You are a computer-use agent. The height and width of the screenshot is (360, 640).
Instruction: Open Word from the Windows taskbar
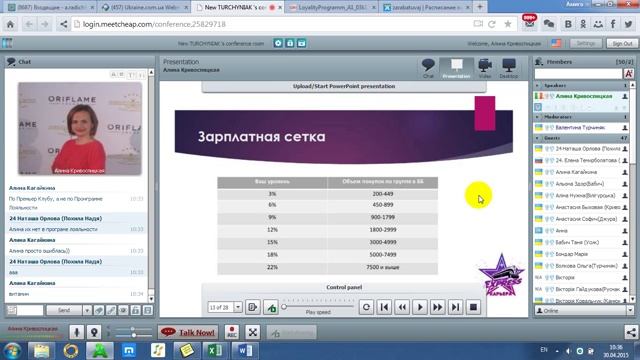tap(244, 351)
